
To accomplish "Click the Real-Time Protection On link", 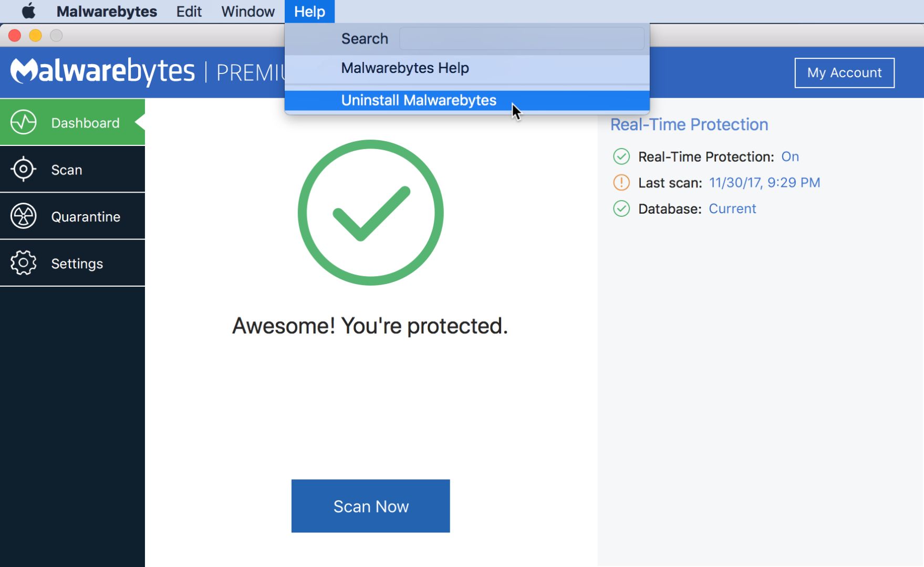I will (x=790, y=156).
